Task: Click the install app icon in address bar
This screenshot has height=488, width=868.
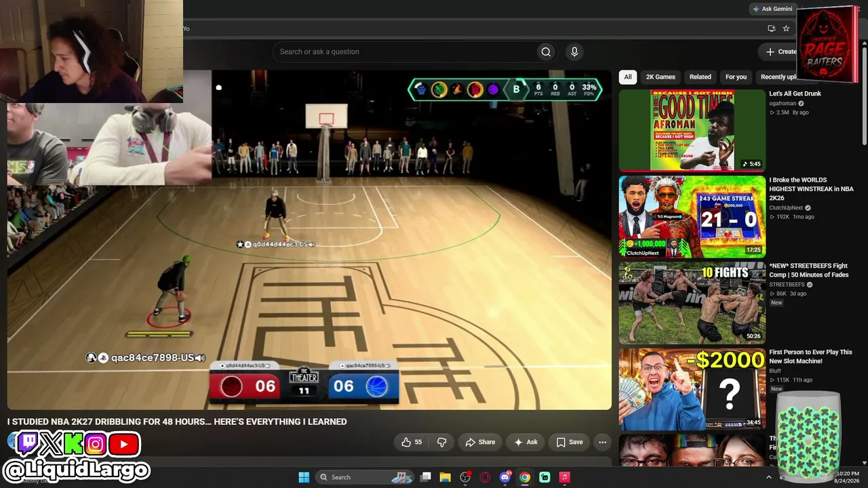Action: [x=771, y=28]
